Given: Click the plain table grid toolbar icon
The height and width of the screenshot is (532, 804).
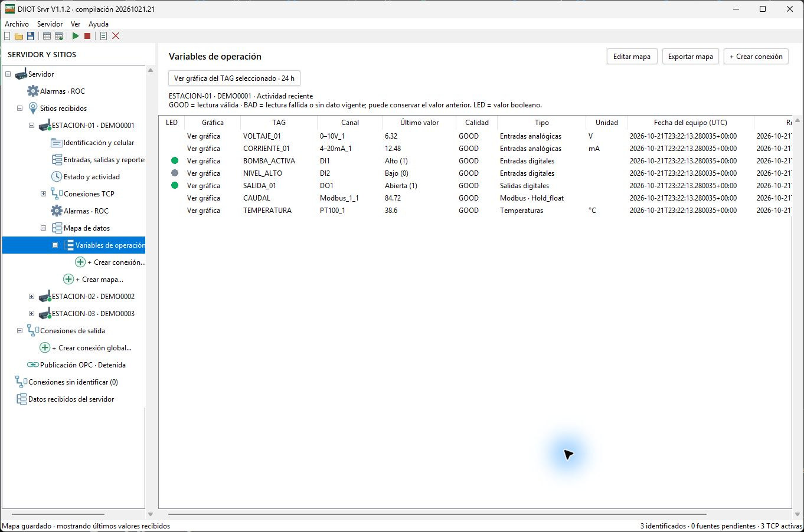Looking at the screenshot, I should pyautogui.click(x=47, y=36).
